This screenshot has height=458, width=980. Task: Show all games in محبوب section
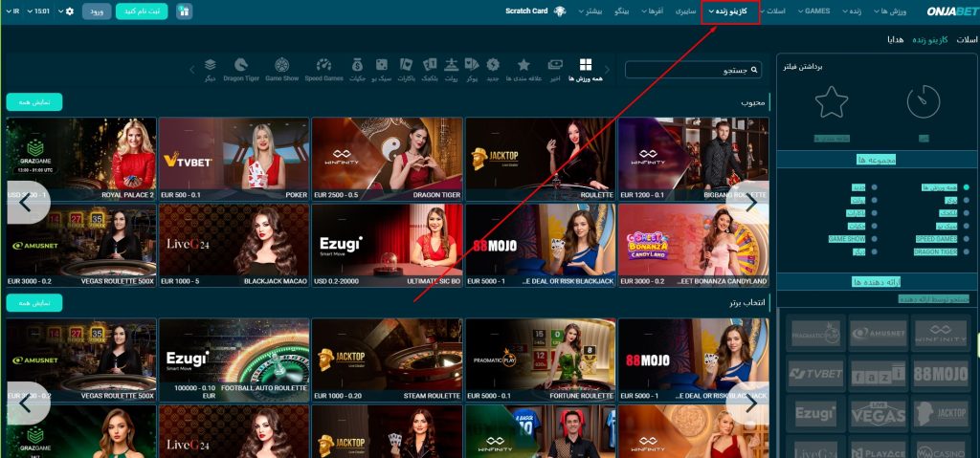pos(34,102)
